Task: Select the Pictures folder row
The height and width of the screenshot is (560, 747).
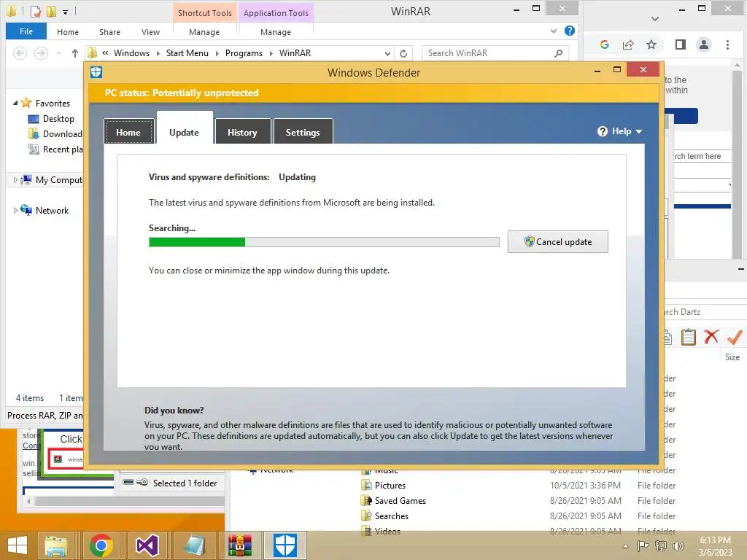Action: point(519,485)
